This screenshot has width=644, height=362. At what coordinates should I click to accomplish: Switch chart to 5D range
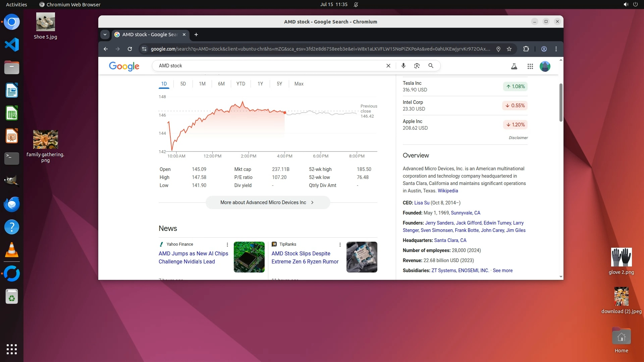click(183, 84)
